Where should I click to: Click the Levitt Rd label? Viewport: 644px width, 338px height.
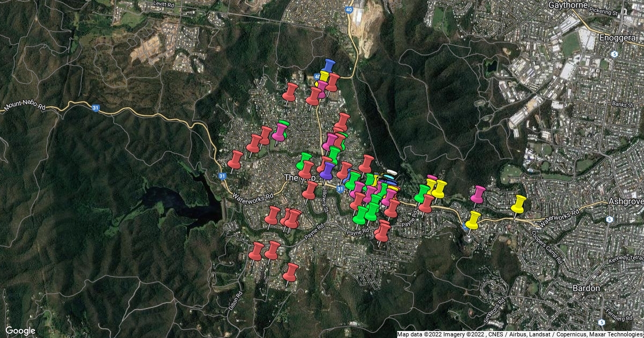(x=165, y=3)
